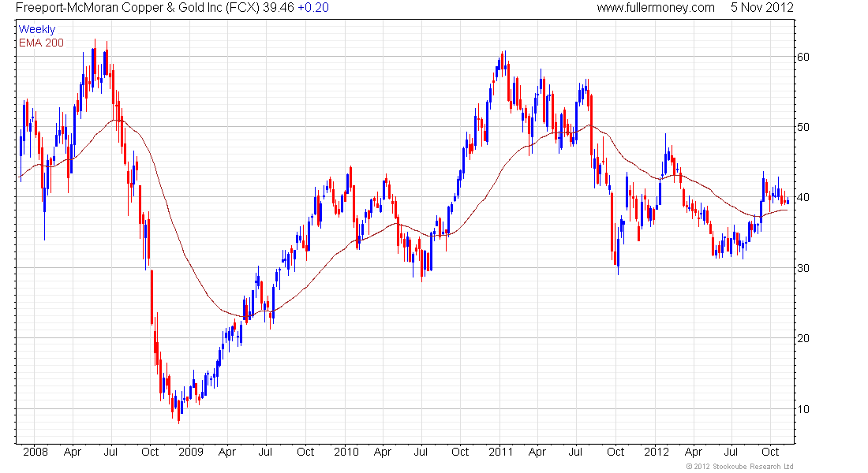Click the 2012 year label on time axis
The width and height of the screenshot is (868, 473).
click(657, 452)
